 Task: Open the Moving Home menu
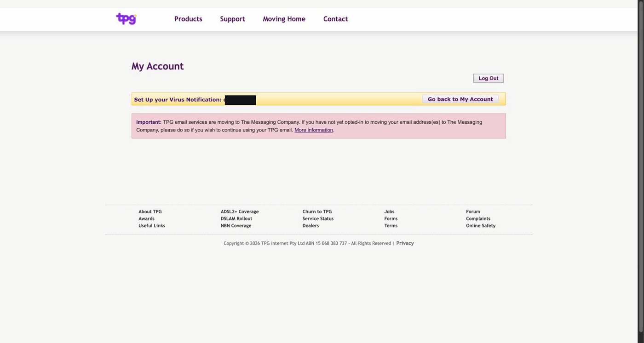click(x=284, y=19)
